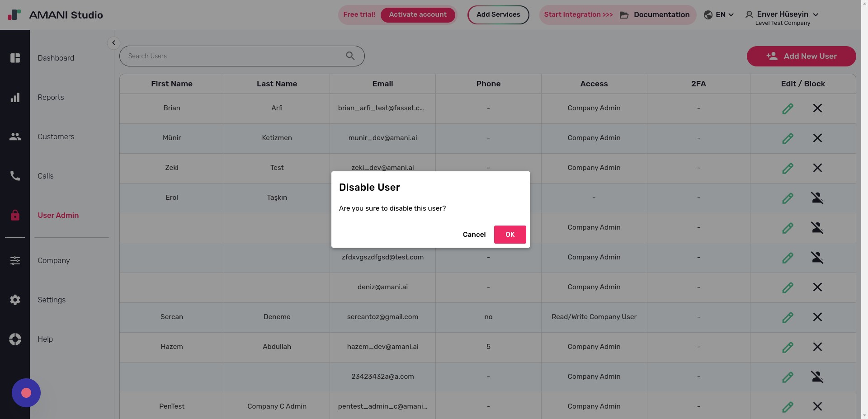868x419 pixels.
Task: Collapse the sidebar with chevron arrow
Action: 113,43
